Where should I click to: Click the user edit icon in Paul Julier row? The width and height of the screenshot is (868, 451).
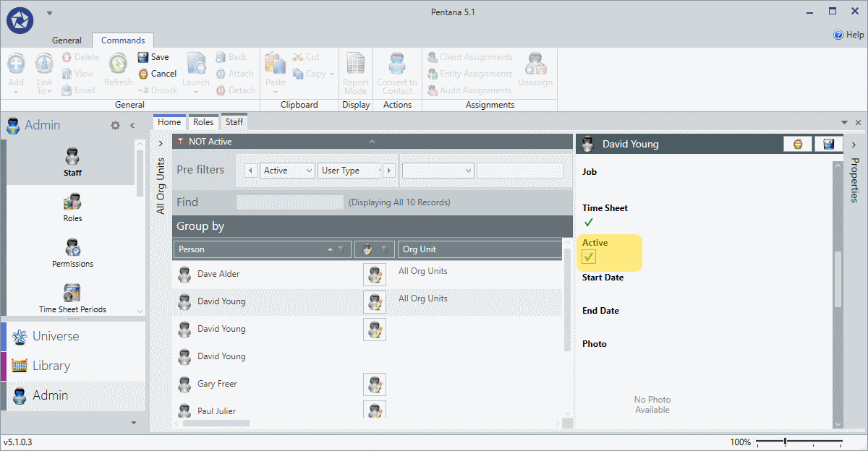pos(375,411)
